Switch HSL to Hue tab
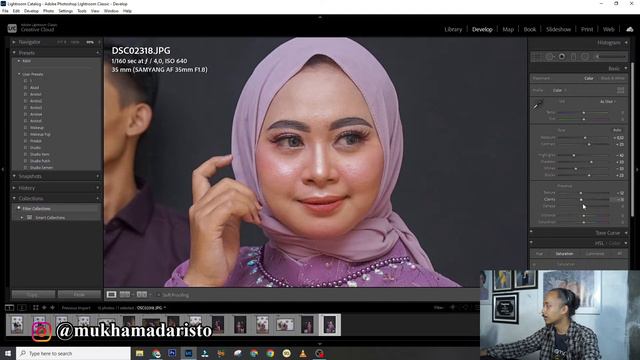Viewport: 640px width, 360px height. (539, 254)
